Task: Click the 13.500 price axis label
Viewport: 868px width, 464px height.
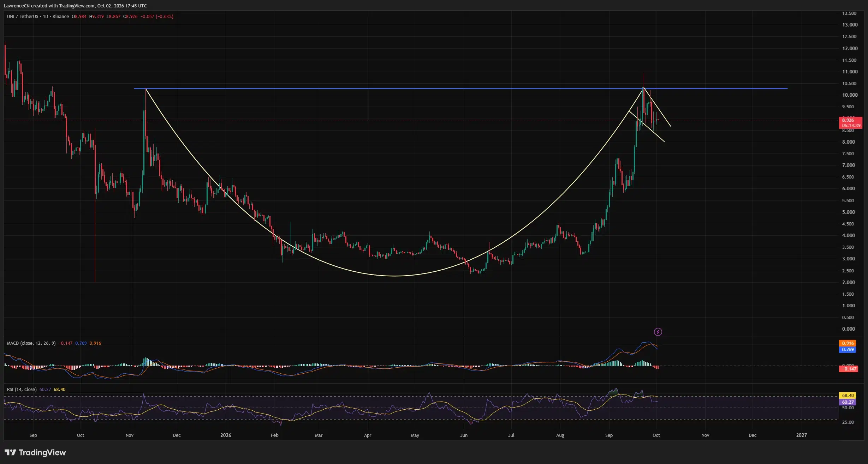Action: pyautogui.click(x=849, y=13)
